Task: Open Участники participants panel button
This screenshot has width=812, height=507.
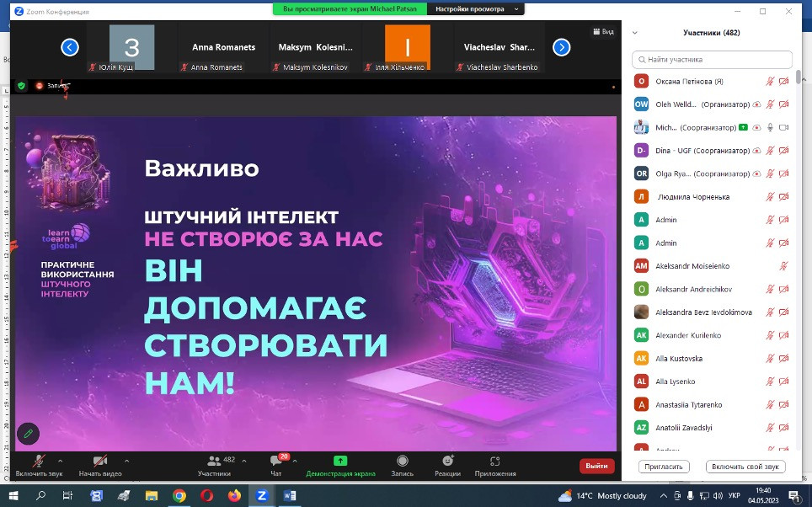Action: pos(215,465)
